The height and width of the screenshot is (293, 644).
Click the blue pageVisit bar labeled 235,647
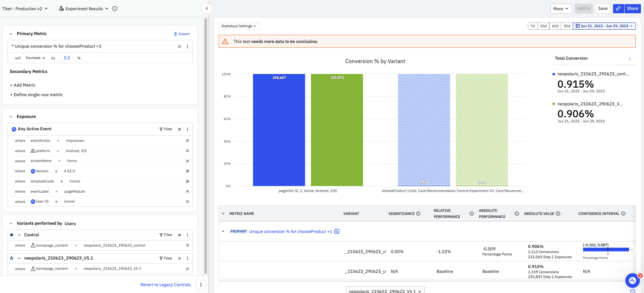[279, 130]
